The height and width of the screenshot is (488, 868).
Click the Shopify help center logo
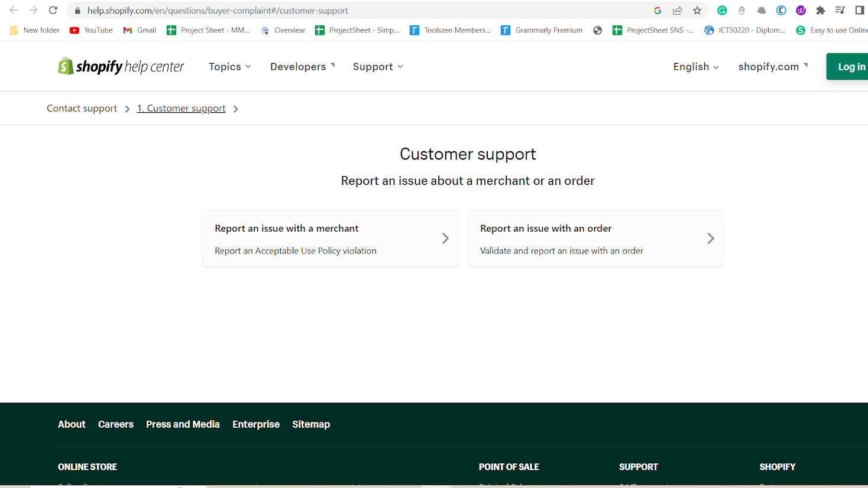coord(121,66)
